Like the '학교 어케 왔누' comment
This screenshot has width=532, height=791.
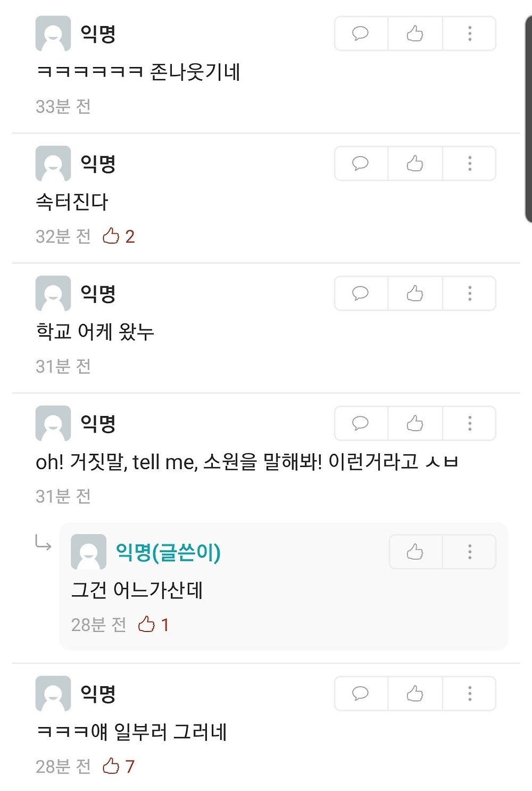click(415, 293)
